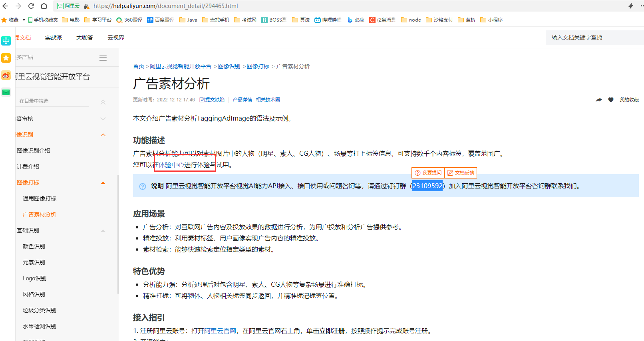The image size is (644, 341).
Task: Open 首页 breadcrumb link
Action: point(139,66)
